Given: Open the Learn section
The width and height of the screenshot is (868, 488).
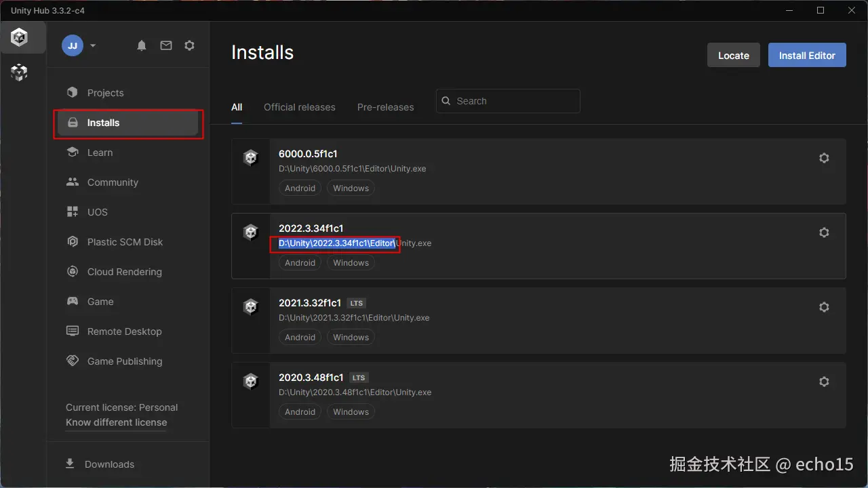Looking at the screenshot, I should point(128,152).
